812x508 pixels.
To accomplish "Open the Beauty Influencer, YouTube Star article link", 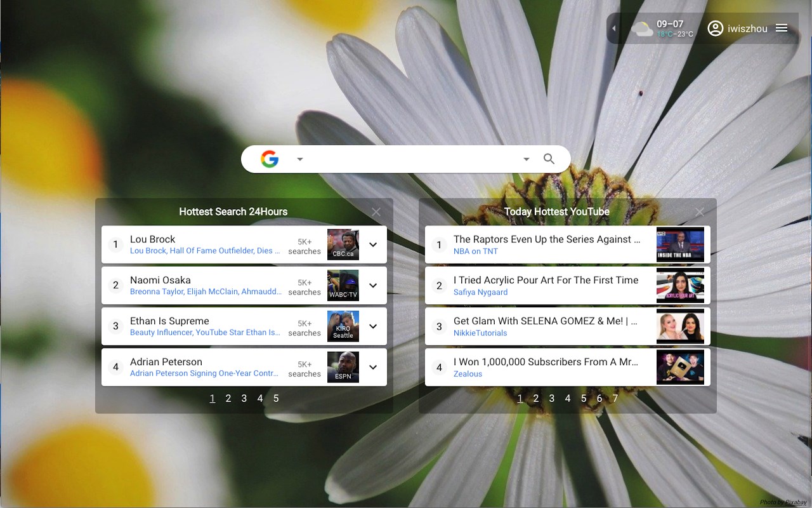I will click(x=206, y=332).
